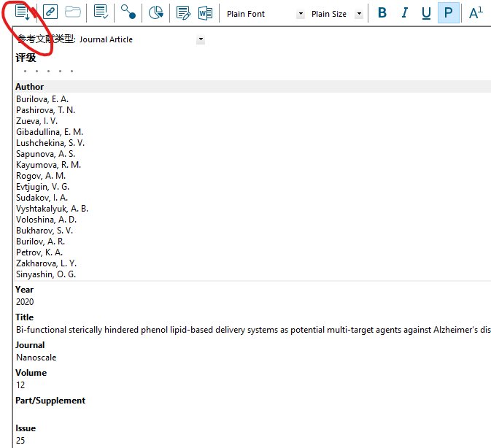This screenshot has width=491, height=448.
Task: Click author Petrov, K. A.
Action: click(39, 252)
